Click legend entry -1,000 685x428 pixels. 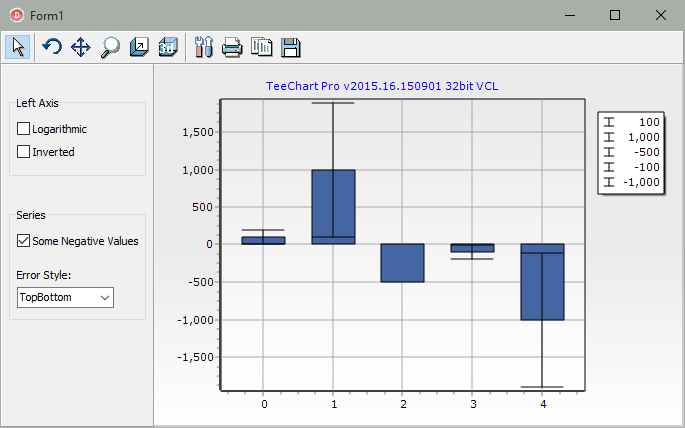[x=631, y=182]
